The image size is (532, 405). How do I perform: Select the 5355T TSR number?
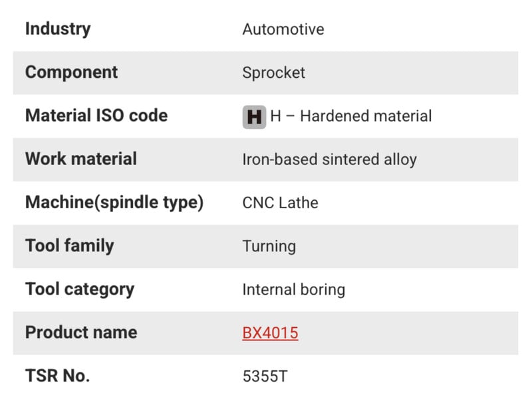tap(265, 376)
